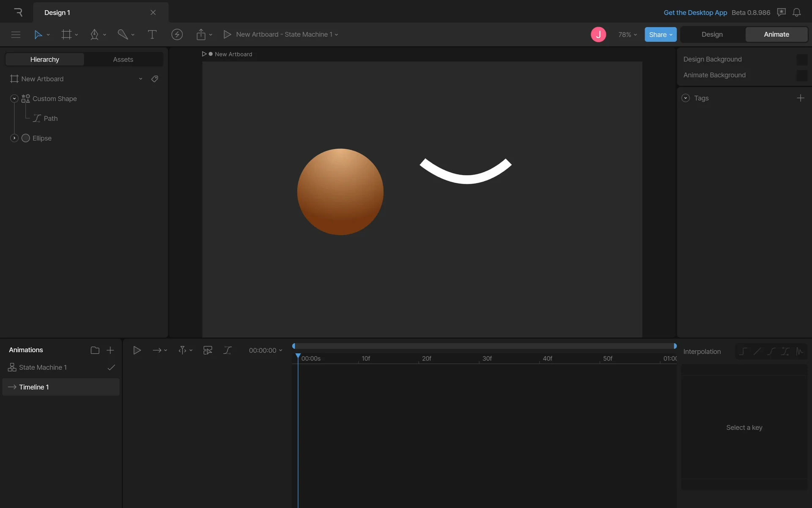Select the Brush shape tool

[x=123, y=35]
